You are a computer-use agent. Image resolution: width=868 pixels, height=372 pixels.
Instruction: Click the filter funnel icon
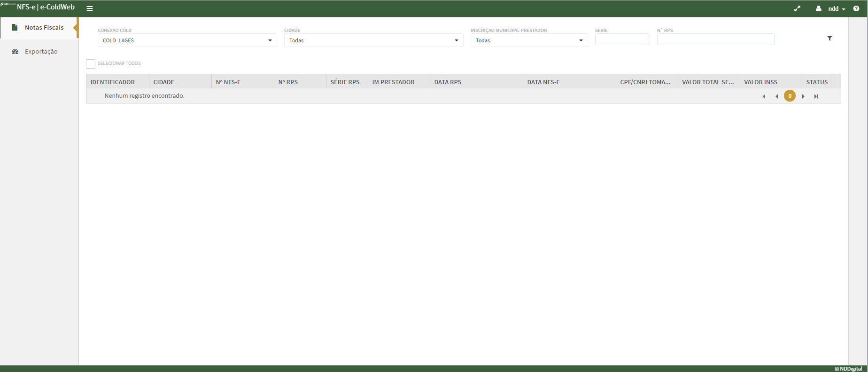click(x=829, y=39)
